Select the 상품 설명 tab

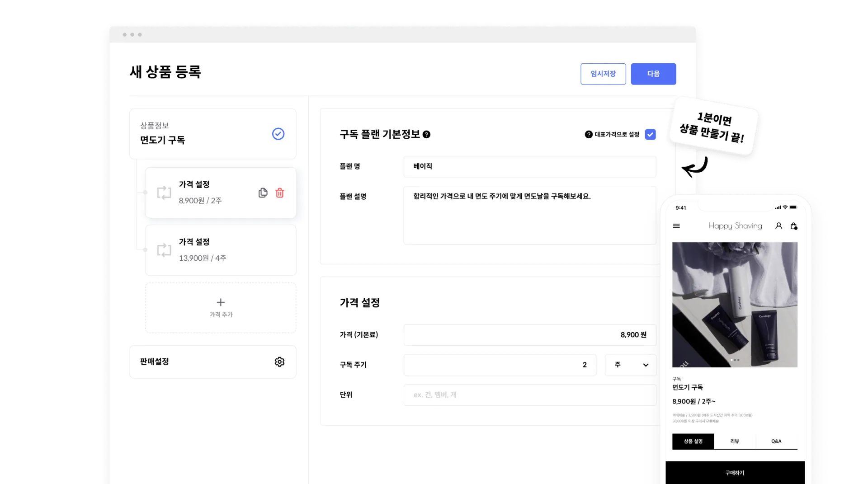coord(693,441)
